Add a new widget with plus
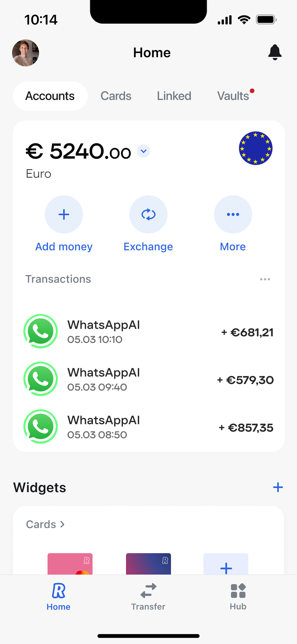Viewport: 297px width, 644px height. pos(278,487)
